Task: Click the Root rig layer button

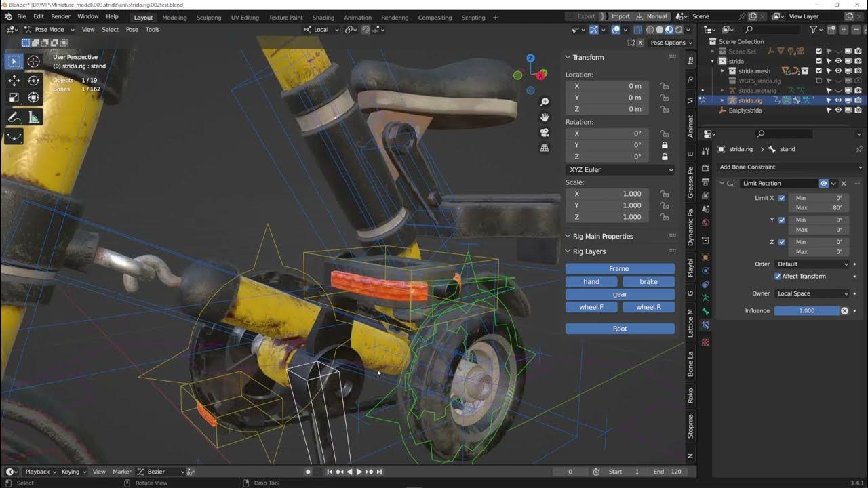Action: click(x=620, y=329)
